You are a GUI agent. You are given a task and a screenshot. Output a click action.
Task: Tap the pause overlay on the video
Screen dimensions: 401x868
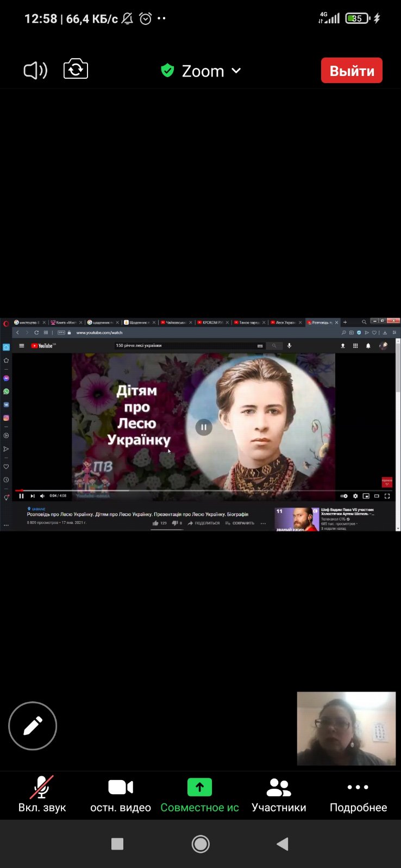click(x=204, y=427)
